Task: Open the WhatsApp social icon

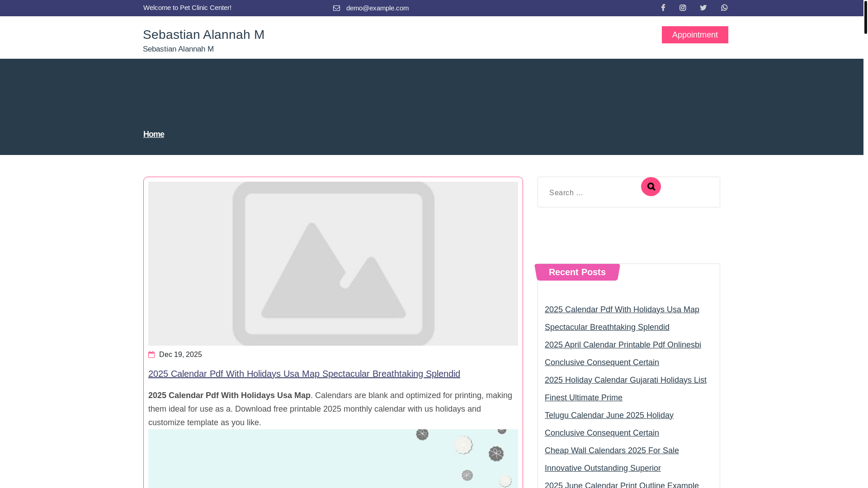Action: coord(724,8)
